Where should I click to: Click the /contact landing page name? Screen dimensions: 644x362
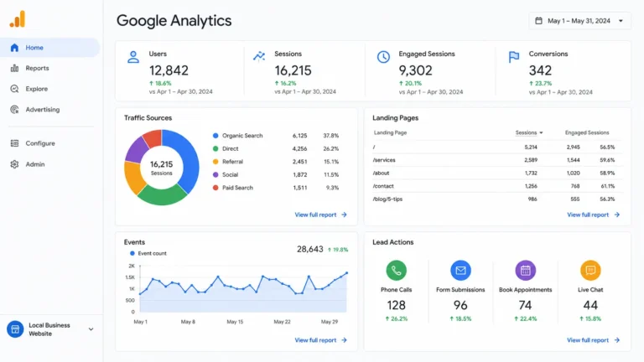(x=383, y=186)
